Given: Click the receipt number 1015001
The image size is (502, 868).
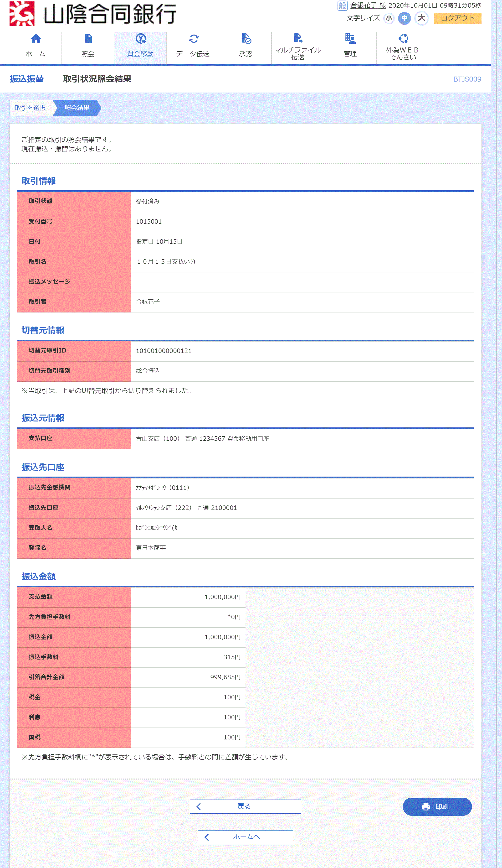Looking at the screenshot, I should point(149,222).
